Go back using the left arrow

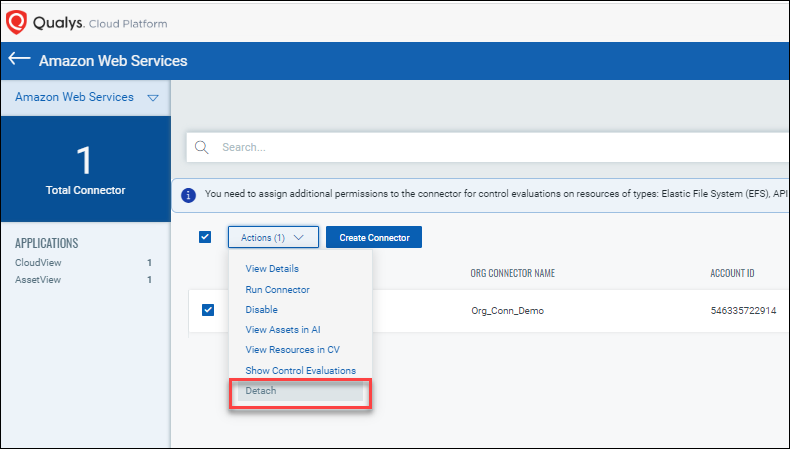(19, 59)
